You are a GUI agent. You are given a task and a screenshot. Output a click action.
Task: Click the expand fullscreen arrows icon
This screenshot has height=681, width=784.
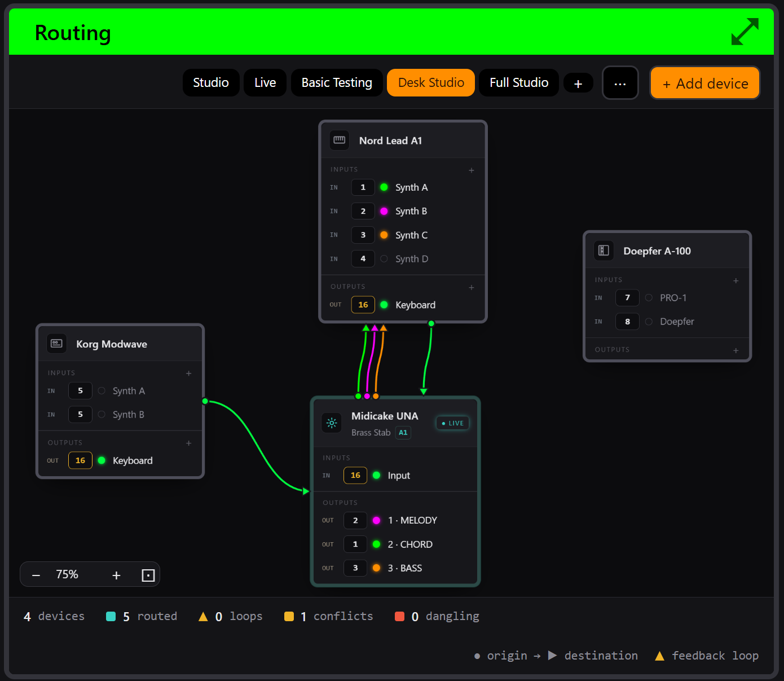(745, 32)
